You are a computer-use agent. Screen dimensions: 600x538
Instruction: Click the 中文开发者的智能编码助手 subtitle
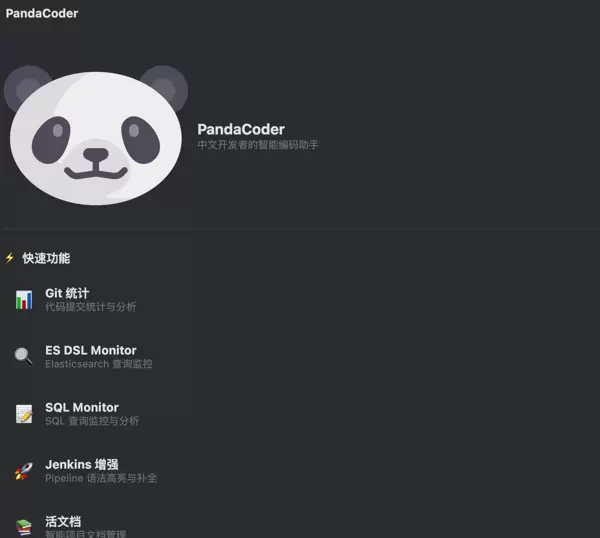click(258, 145)
